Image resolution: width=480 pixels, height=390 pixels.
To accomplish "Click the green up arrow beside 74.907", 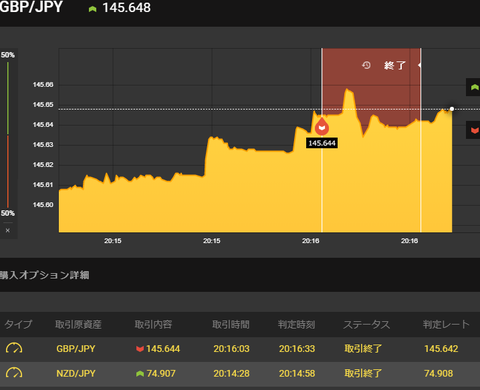I will 140,374.
